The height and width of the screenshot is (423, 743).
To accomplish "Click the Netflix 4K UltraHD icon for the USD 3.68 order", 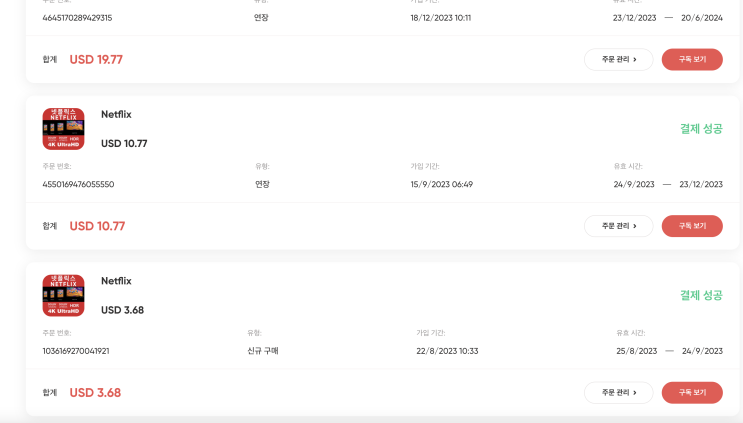I will (63, 295).
